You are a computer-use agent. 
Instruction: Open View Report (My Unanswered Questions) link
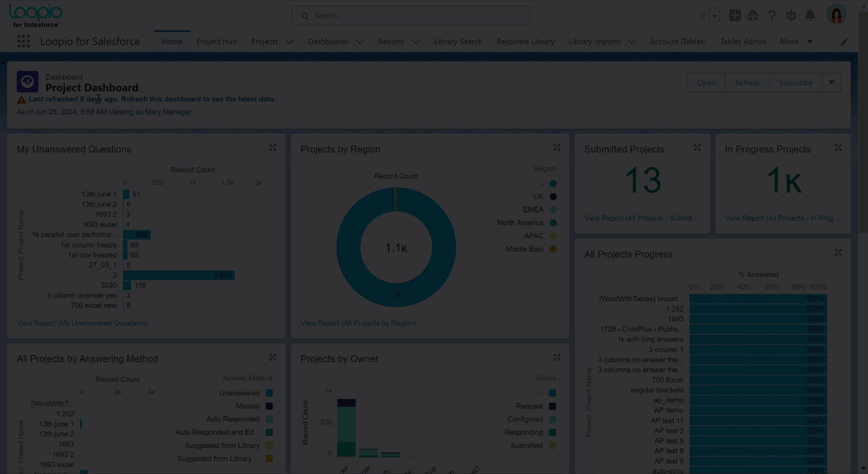coord(82,323)
